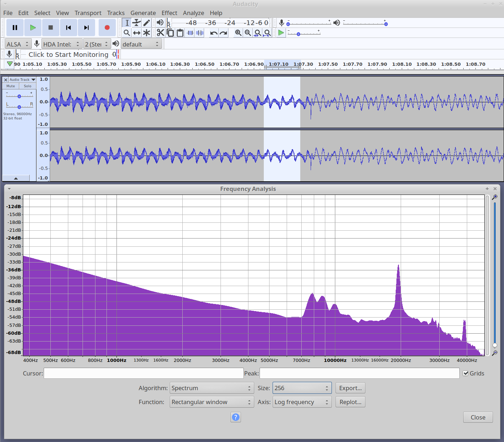
Task: Open the Effect menu
Action: [169, 13]
